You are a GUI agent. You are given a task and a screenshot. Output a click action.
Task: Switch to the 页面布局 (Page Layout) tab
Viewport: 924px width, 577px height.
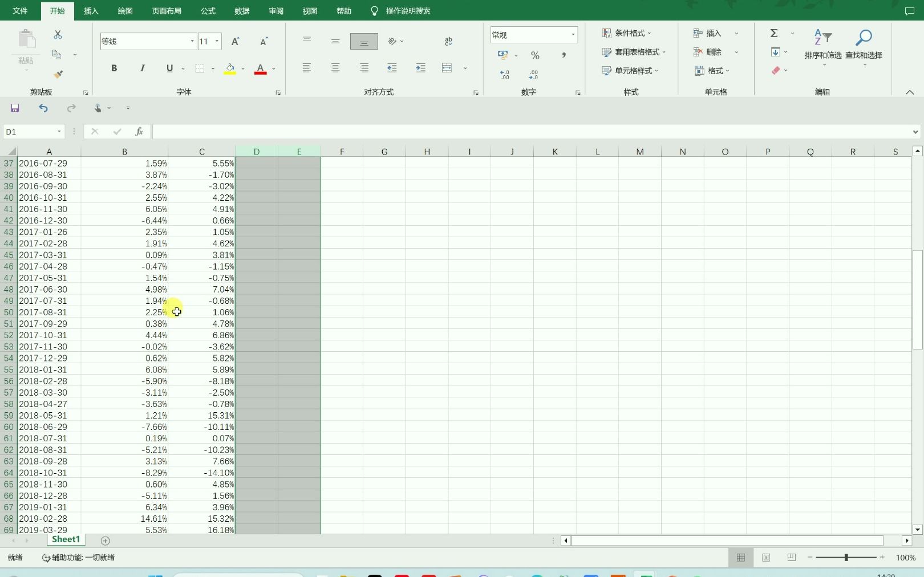(x=167, y=11)
